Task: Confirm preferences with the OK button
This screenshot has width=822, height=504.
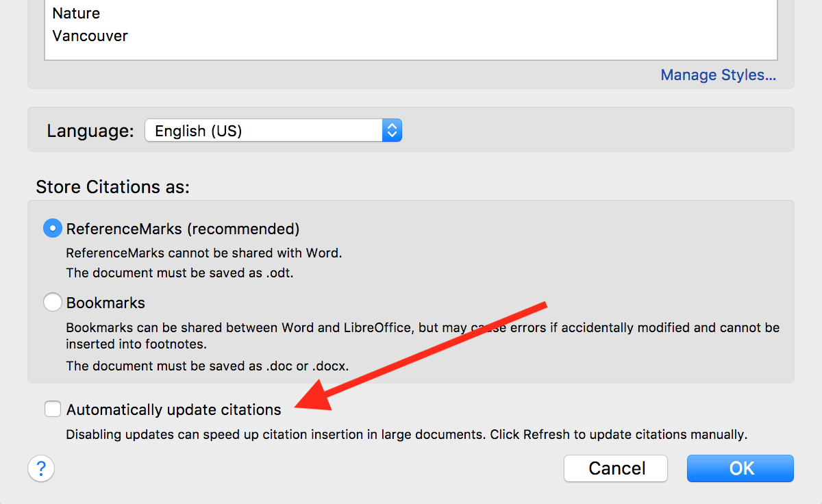Action: (x=740, y=468)
